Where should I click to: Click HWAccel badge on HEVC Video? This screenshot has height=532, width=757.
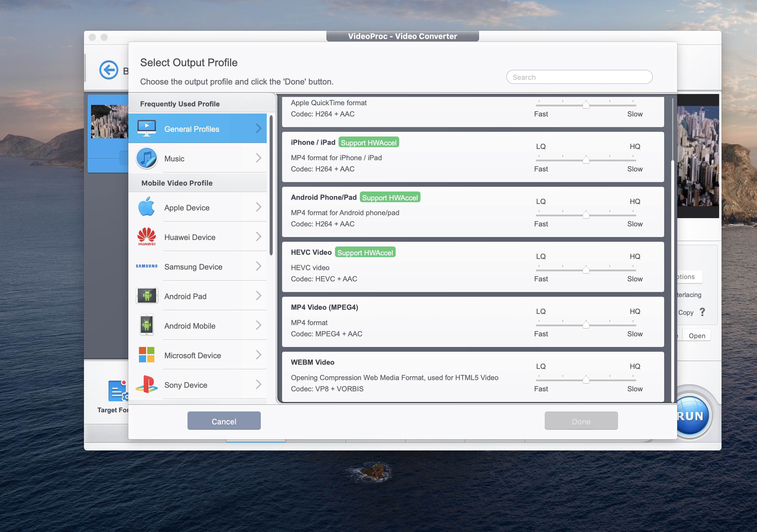[365, 252]
